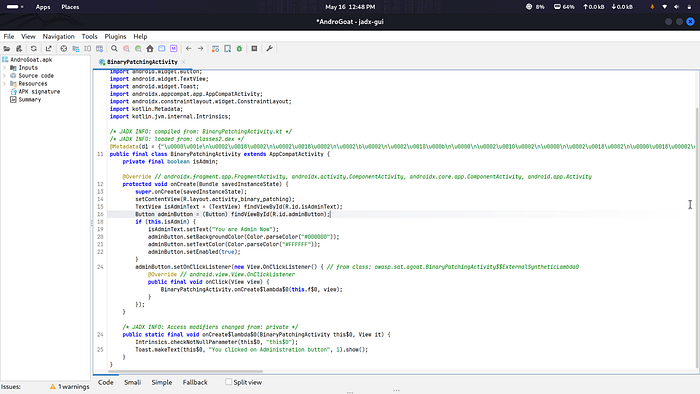The width and height of the screenshot is (700, 394).
Task: Close the BinaryPatchingActivity tab
Action: coord(183,62)
